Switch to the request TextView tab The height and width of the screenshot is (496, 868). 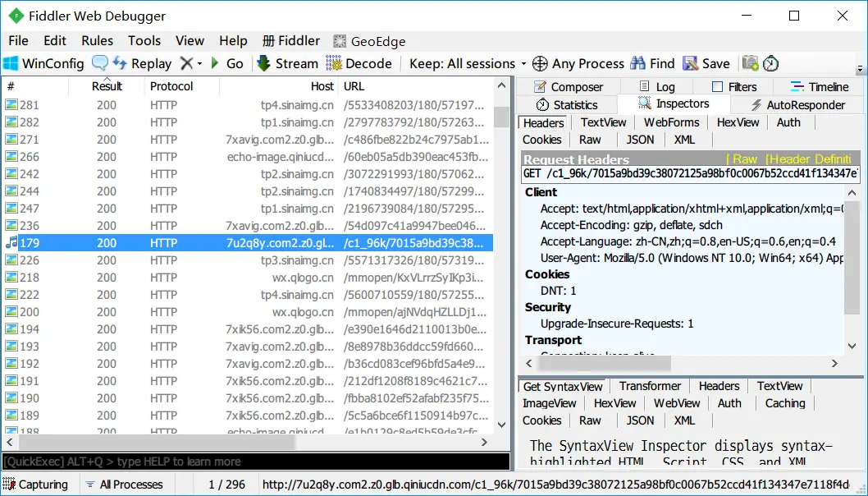603,122
